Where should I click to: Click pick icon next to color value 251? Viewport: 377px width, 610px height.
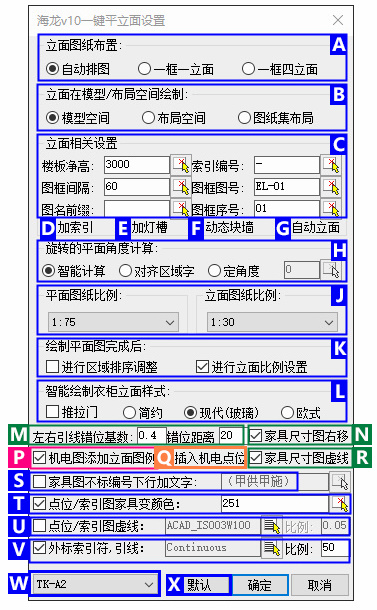click(x=340, y=504)
